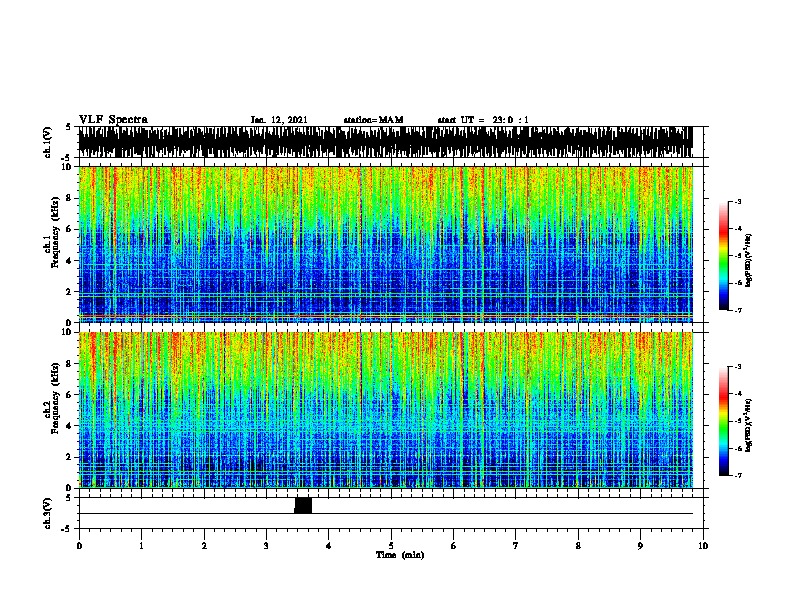Click the "10" tick on the time axis
This screenshot has height=612, width=792.
point(703,546)
